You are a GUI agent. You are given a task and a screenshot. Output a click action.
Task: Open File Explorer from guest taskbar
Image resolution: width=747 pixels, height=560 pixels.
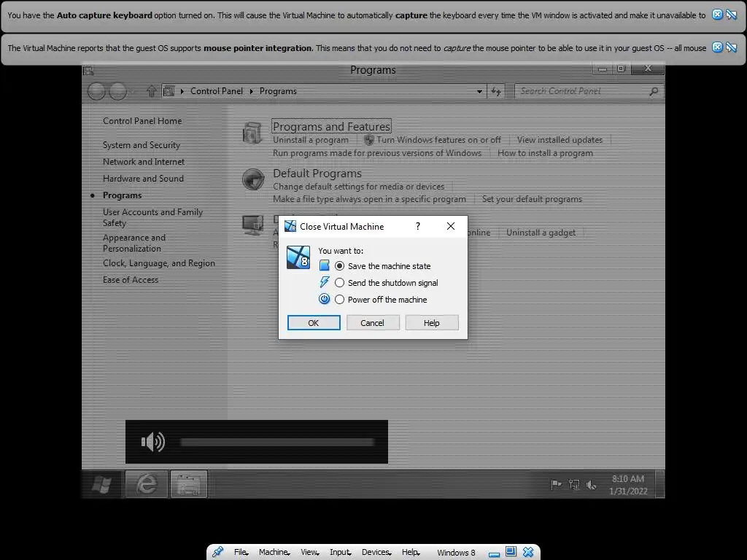click(x=189, y=484)
